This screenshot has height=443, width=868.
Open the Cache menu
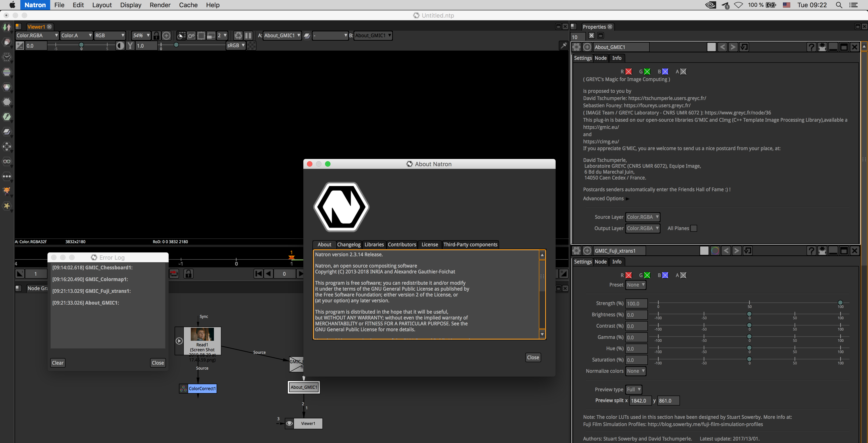tap(188, 5)
